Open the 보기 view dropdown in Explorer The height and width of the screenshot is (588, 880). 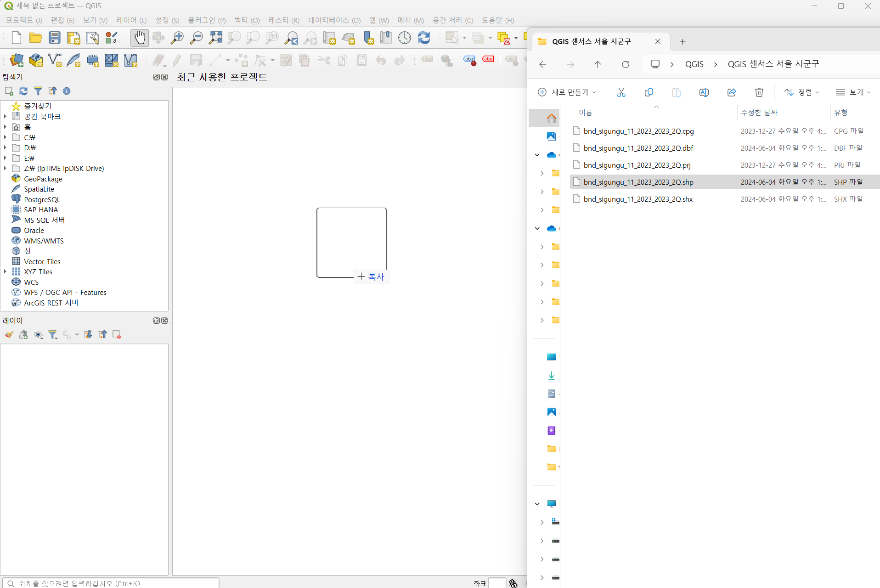853,92
